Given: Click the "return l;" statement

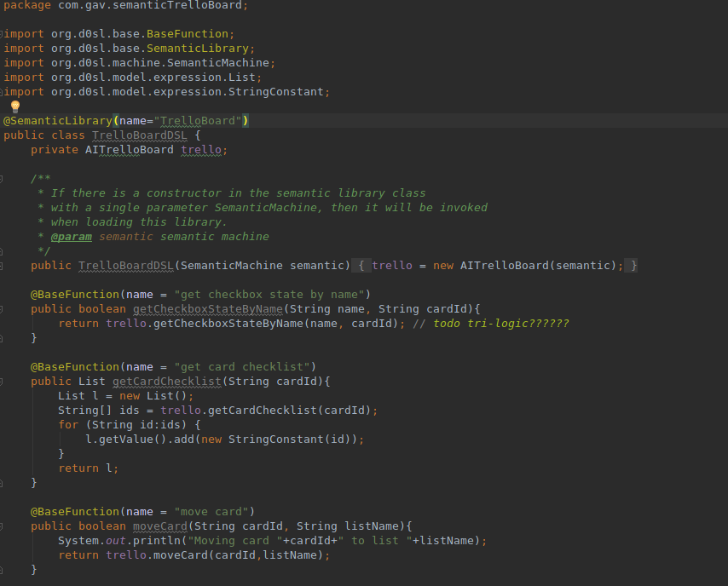Looking at the screenshot, I should click(88, 468).
